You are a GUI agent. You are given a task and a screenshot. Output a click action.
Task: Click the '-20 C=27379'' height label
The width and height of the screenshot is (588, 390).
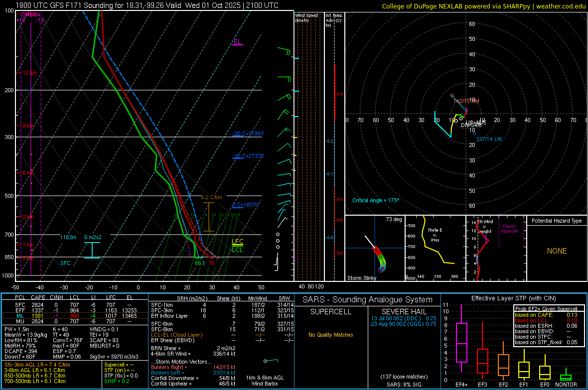(x=248, y=156)
